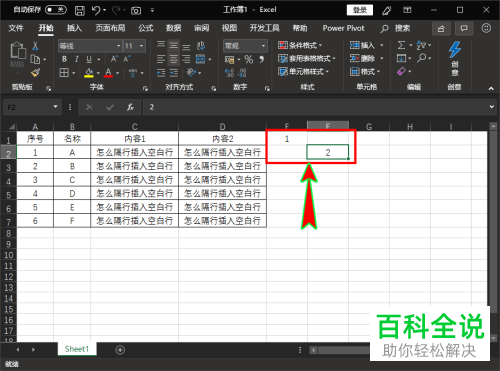Click the Paste clipboard icon

[18, 51]
